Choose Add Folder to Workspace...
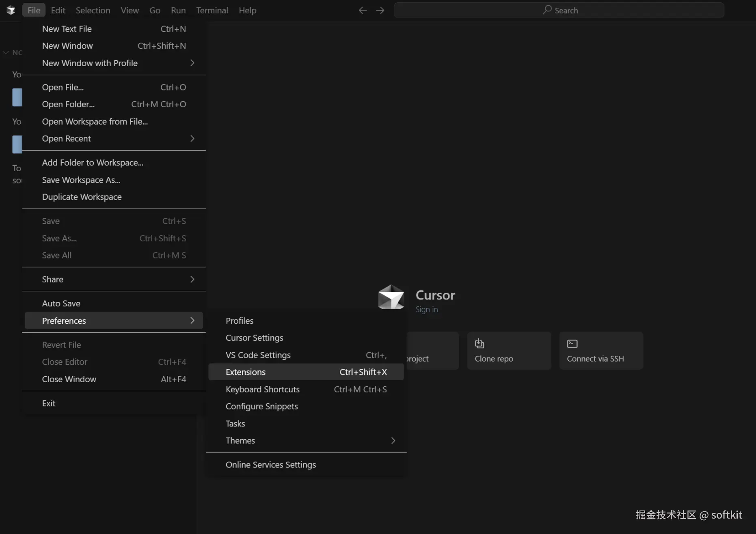Image resolution: width=756 pixels, height=534 pixels. 114,163
